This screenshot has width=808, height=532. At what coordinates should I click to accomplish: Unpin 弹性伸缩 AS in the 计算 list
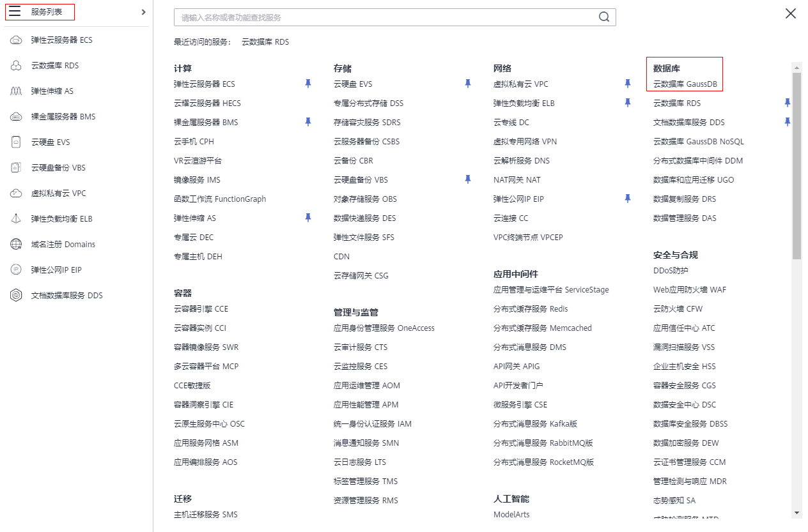308,218
